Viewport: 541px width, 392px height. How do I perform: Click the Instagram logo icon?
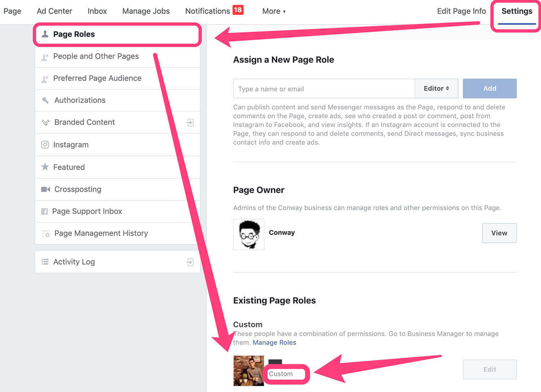pyautogui.click(x=45, y=145)
